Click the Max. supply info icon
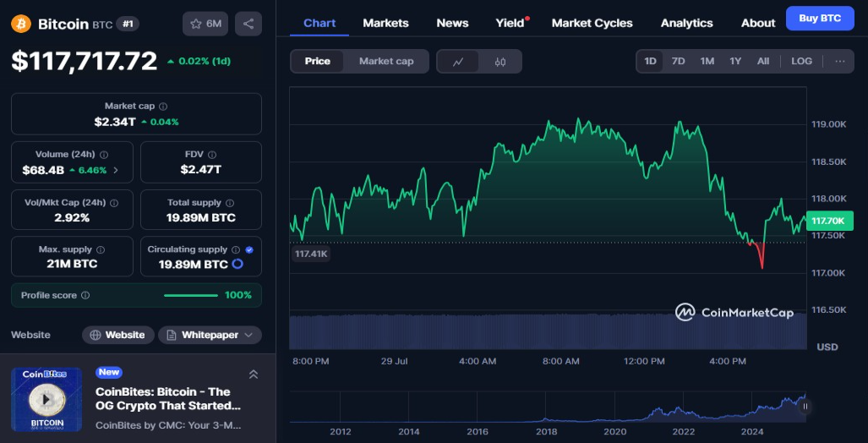The image size is (868, 443). (x=101, y=250)
